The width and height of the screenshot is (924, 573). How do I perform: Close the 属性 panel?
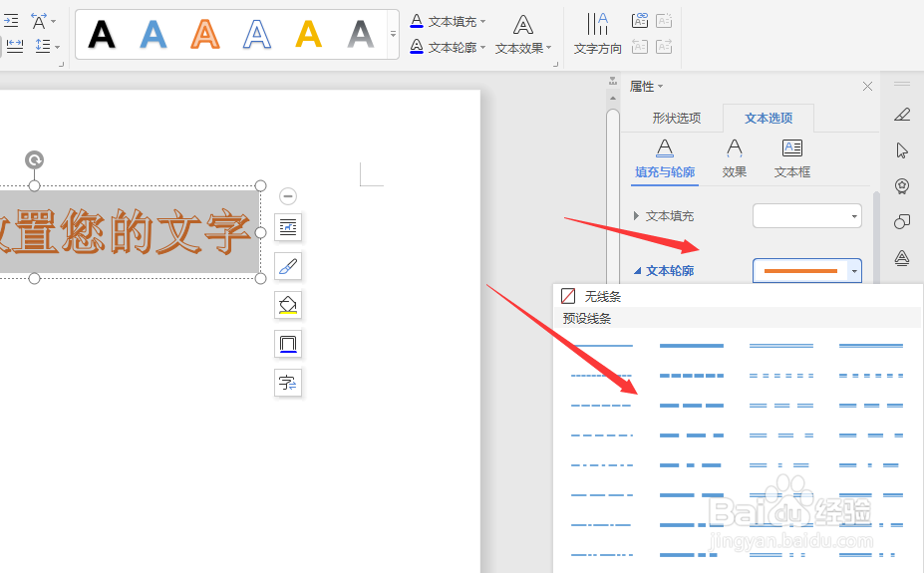pyautogui.click(x=867, y=87)
